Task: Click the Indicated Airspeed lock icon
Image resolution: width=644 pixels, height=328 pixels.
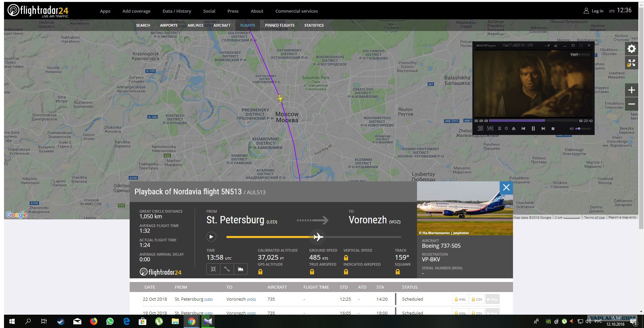Action: click(x=346, y=272)
